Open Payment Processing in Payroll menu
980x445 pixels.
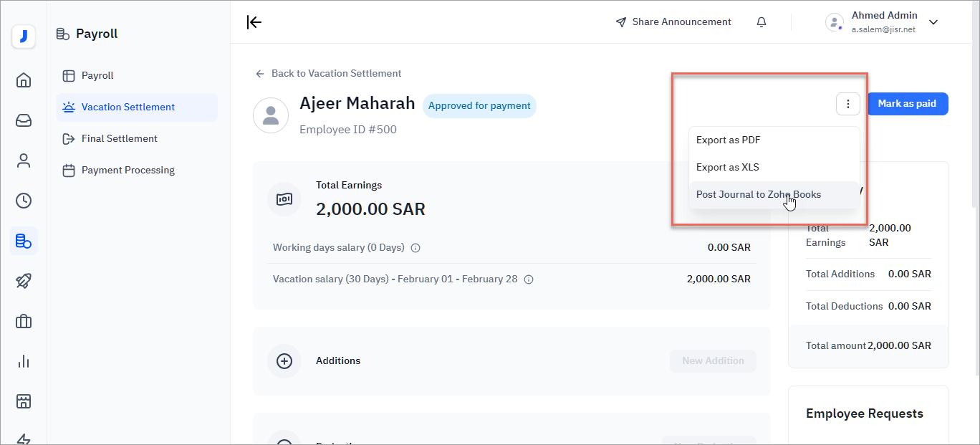coord(128,170)
